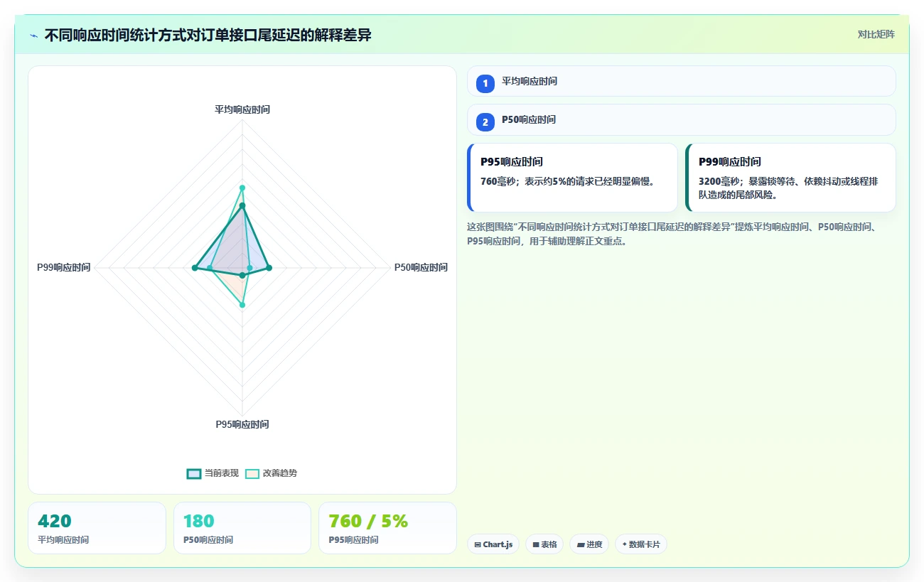Screen dimensions: 924x582
Task: Click 改善趋势 data point on P95 axis
Action: (242, 305)
